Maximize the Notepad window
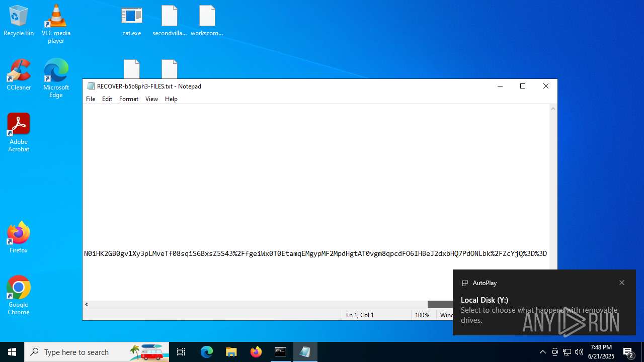The image size is (644, 362). coord(523,86)
